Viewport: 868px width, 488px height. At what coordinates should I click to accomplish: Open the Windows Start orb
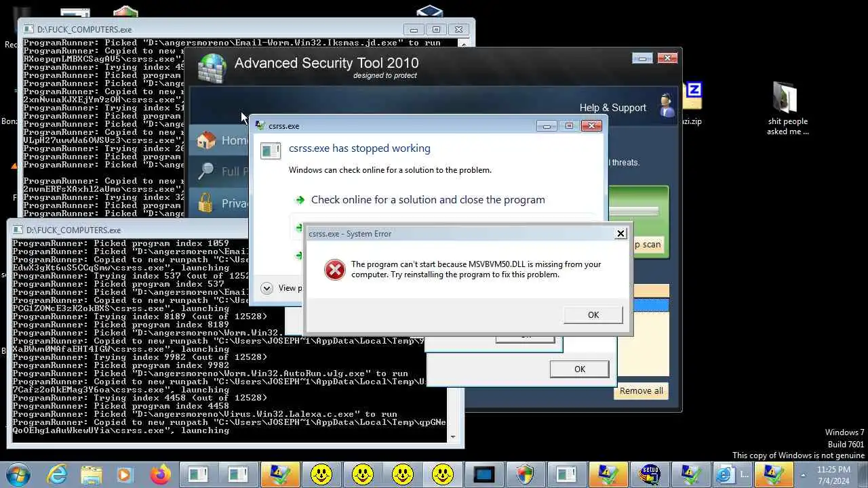point(18,474)
